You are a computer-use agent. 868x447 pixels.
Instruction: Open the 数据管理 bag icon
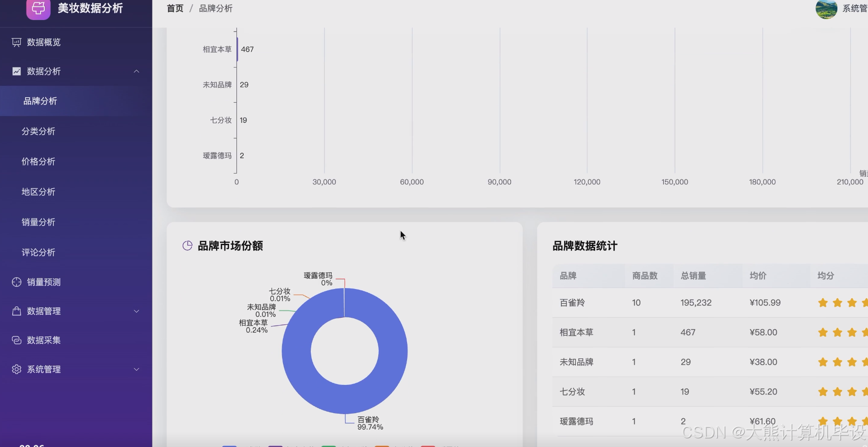point(16,311)
